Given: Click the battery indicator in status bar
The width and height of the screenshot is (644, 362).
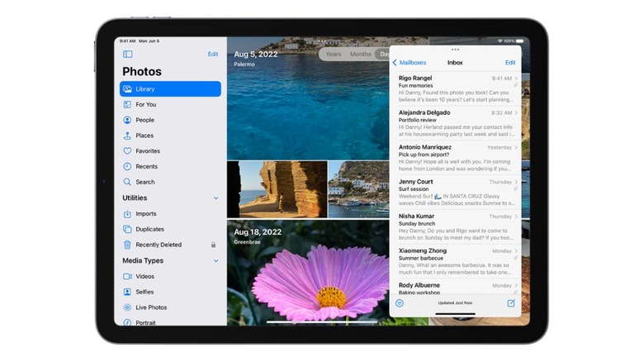Looking at the screenshot, I should coord(520,41).
